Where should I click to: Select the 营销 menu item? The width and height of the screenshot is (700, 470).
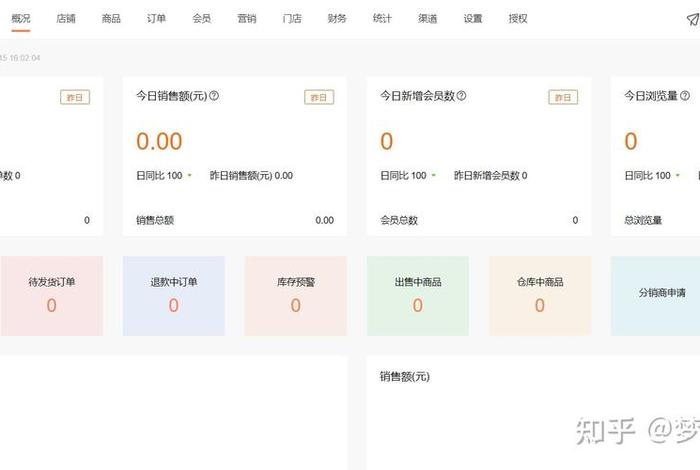pyautogui.click(x=247, y=18)
